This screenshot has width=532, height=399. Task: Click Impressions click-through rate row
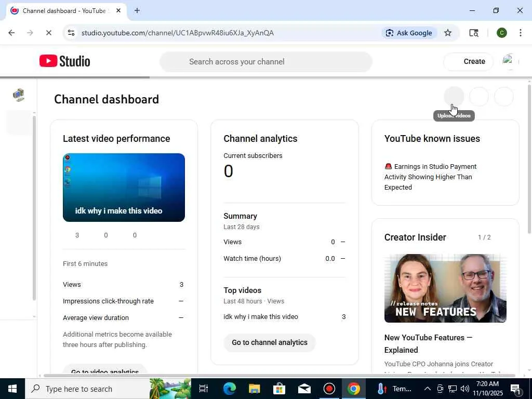coord(123,301)
